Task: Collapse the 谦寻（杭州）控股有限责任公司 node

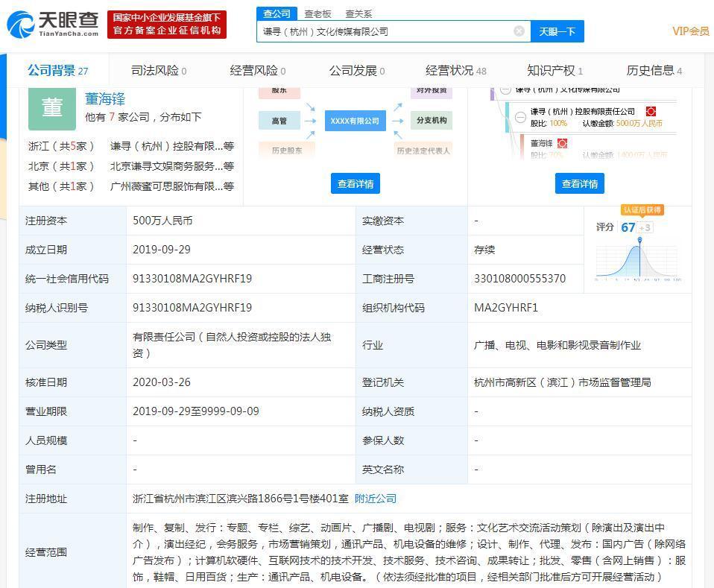Action: tap(520, 117)
